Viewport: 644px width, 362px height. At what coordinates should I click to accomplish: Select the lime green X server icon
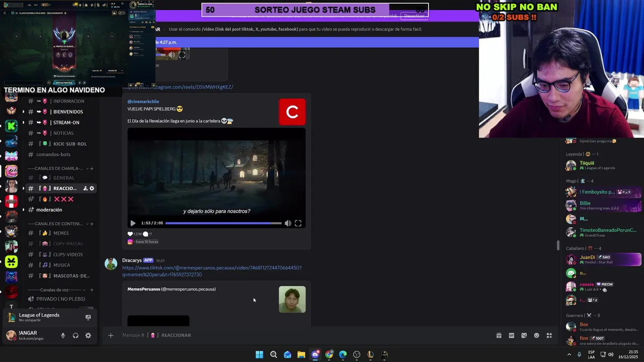[x=11, y=261]
